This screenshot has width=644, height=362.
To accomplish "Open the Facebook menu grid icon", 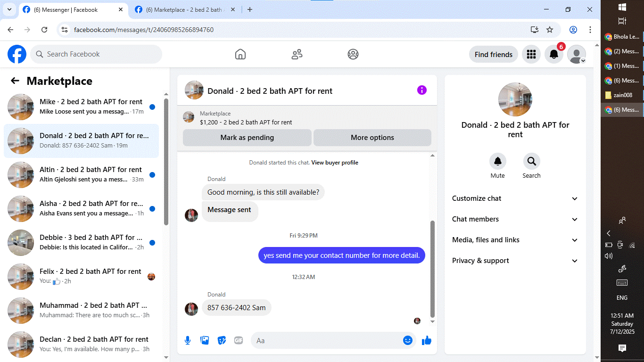I will click(x=531, y=54).
